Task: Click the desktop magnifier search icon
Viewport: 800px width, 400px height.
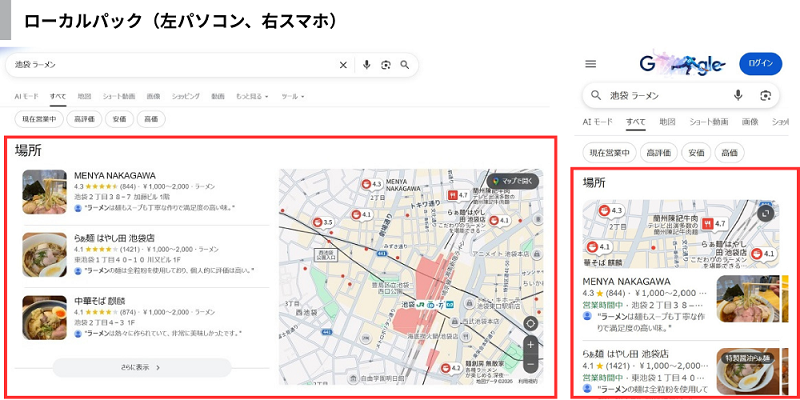Action: (405, 65)
